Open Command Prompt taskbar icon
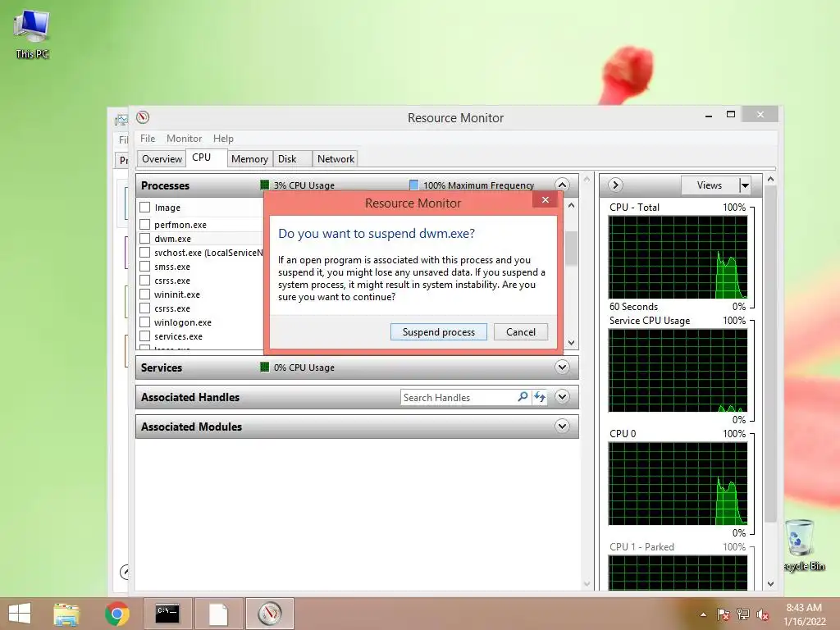840x630 pixels. click(x=167, y=614)
